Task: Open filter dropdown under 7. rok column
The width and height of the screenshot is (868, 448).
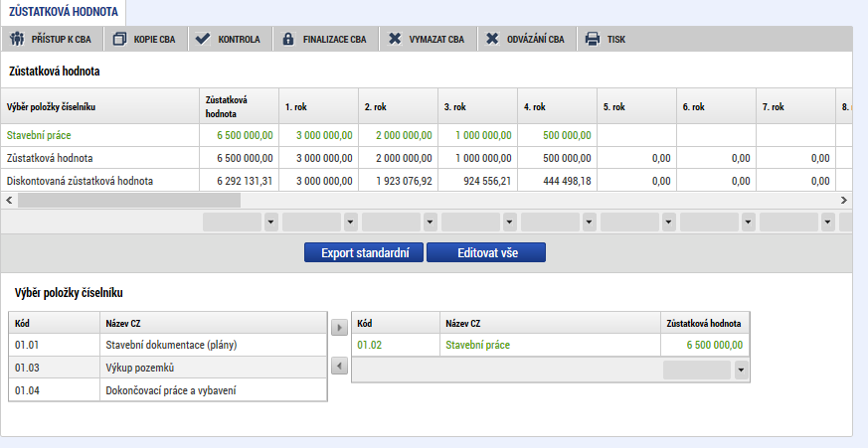Action: click(x=827, y=223)
